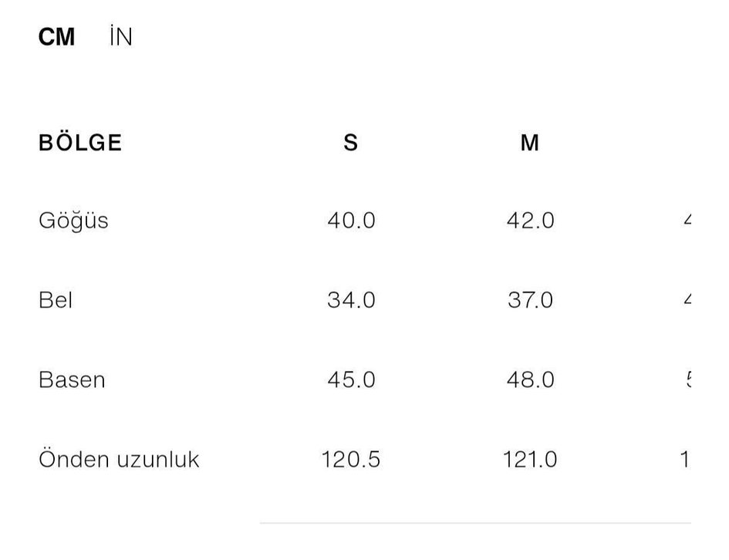Select the M size column header
Viewport: 729px width, 560px height.
[x=529, y=143]
